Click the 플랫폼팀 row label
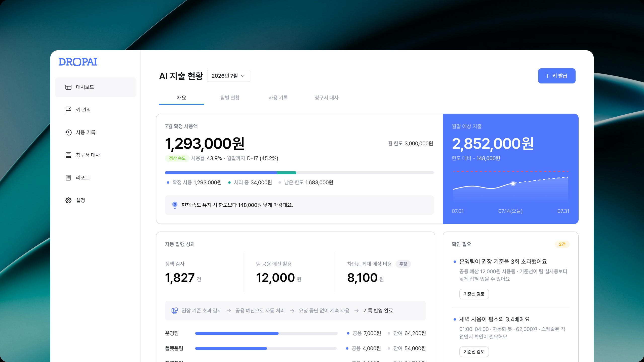 (174, 348)
